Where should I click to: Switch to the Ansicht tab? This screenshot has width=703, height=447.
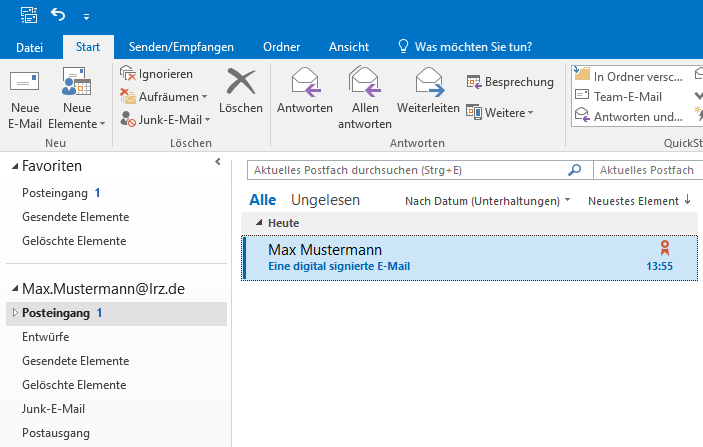tap(349, 46)
